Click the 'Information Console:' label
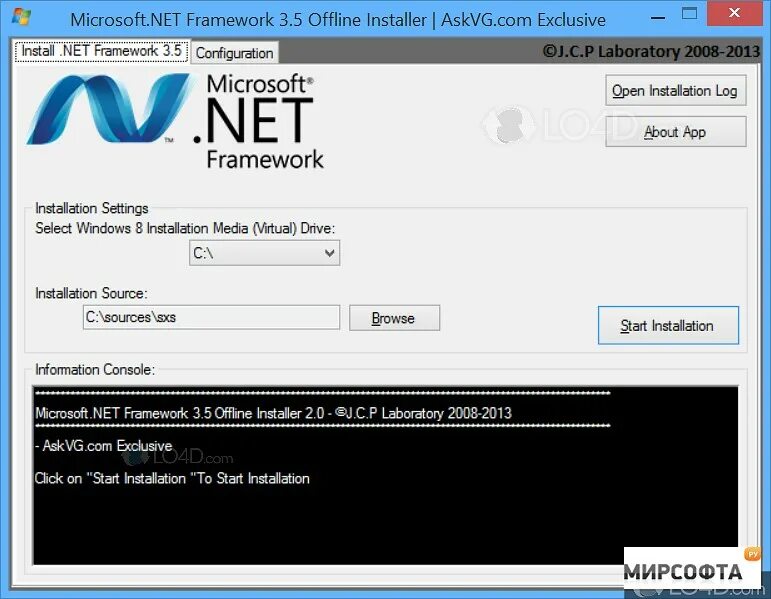 pos(95,369)
